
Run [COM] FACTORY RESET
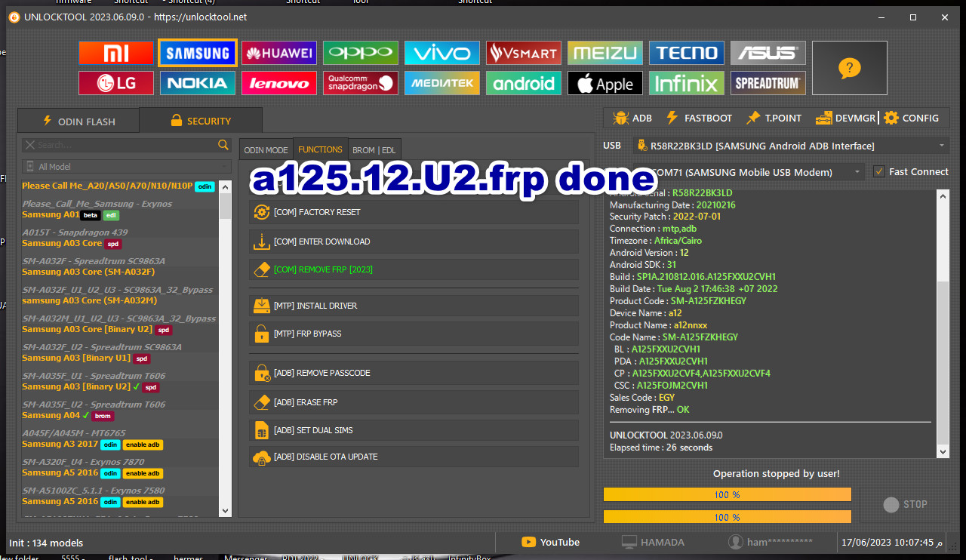click(414, 212)
